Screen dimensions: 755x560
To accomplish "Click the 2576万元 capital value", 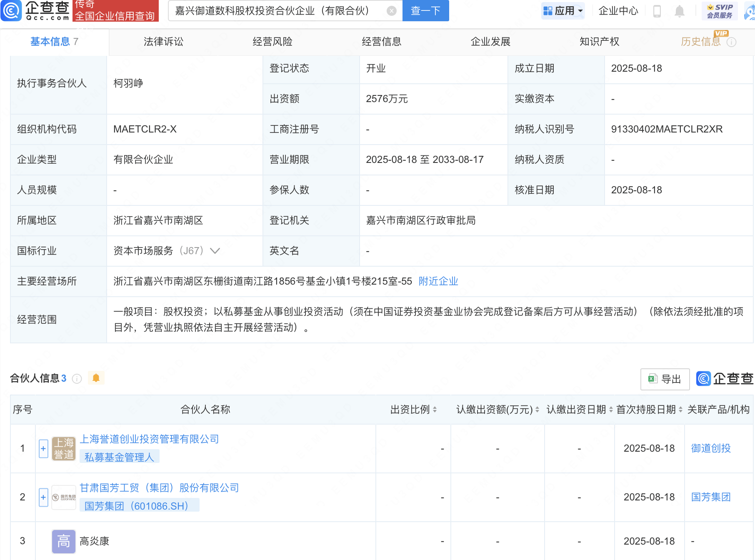I will [387, 99].
